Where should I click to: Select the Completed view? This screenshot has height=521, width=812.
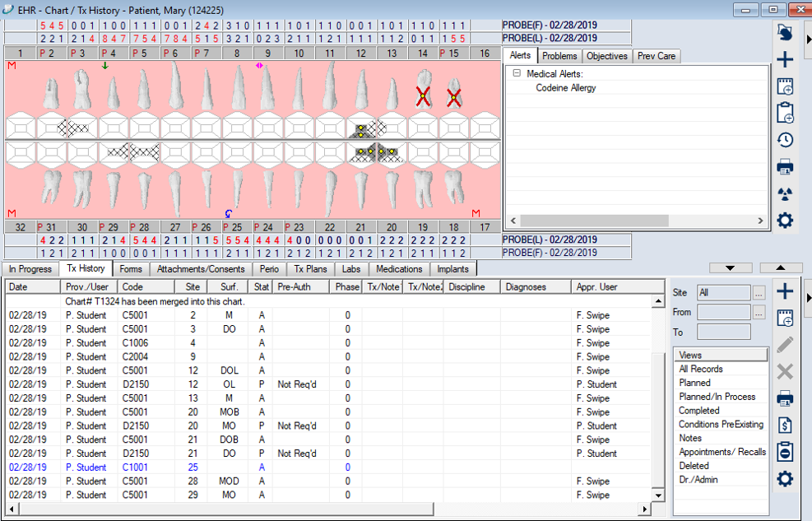tap(698, 410)
